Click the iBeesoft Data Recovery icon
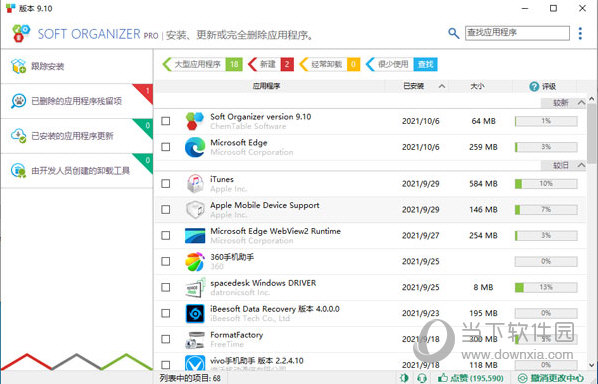The height and width of the screenshot is (384, 598). 195,313
